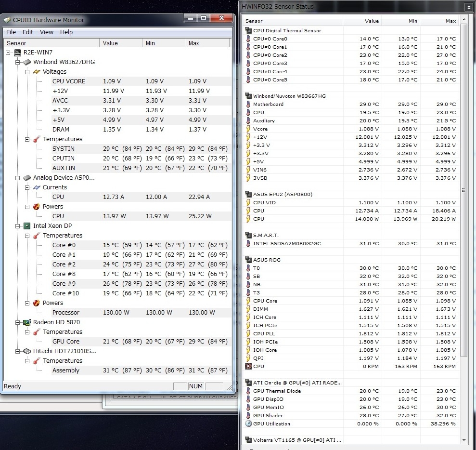
Task: Collapse the Voltages tree branch
Action: click(x=27, y=72)
